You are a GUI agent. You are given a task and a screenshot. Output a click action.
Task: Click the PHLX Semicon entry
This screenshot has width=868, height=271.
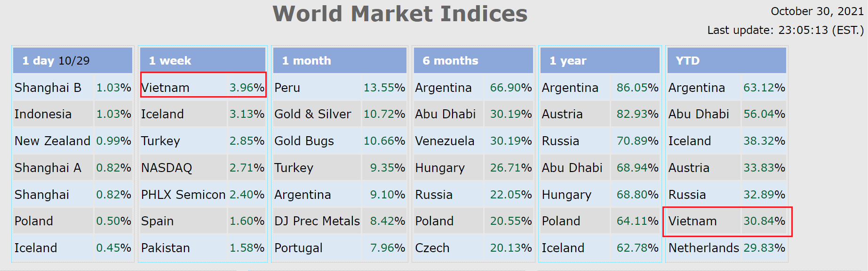point(183,195)
